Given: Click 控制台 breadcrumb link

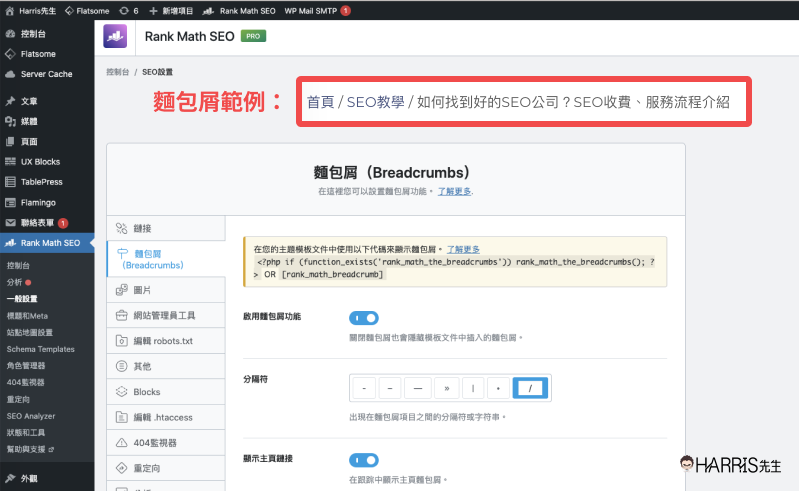Looking at the screenshot, I should click(118, 72).
